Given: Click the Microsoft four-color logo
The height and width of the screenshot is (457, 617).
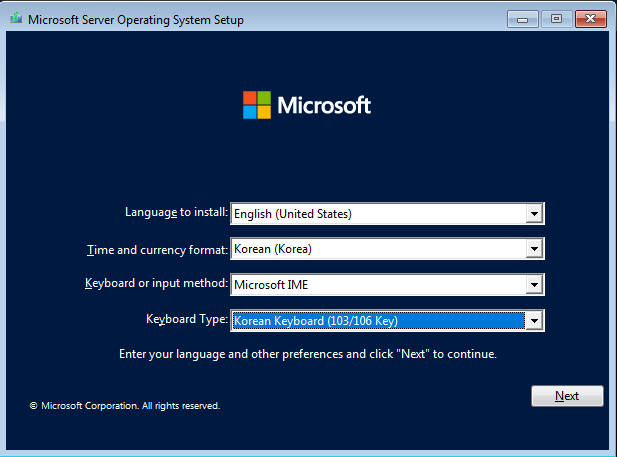Looking at the screenshot, I should tap(257, 105).
